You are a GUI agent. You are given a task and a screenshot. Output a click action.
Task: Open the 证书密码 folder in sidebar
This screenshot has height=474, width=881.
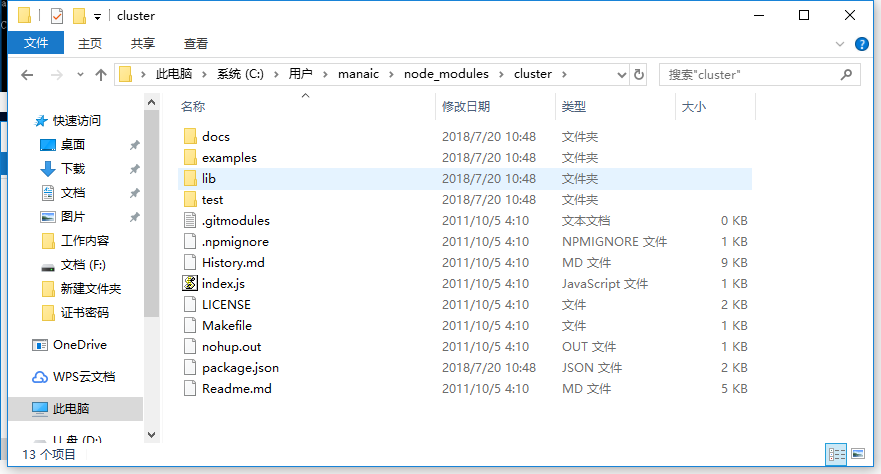pos(75,313)
